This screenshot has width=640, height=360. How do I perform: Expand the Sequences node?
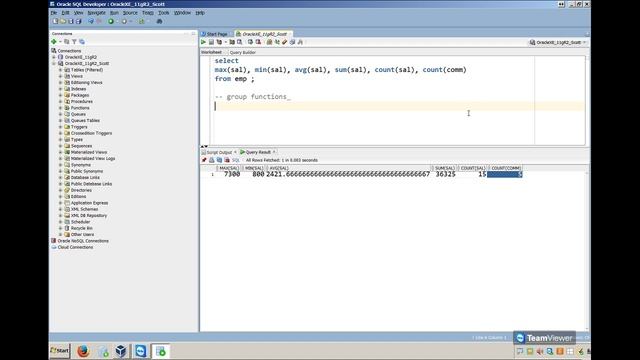point(60,146)
